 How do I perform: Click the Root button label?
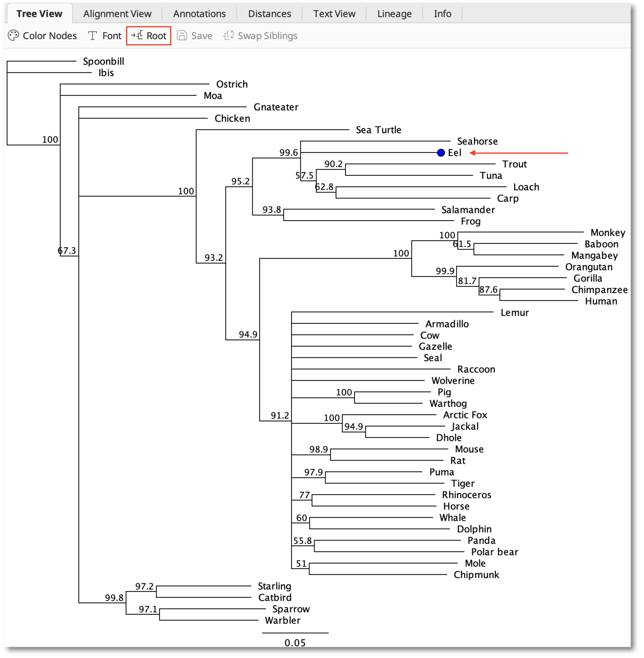pos(157,36)
